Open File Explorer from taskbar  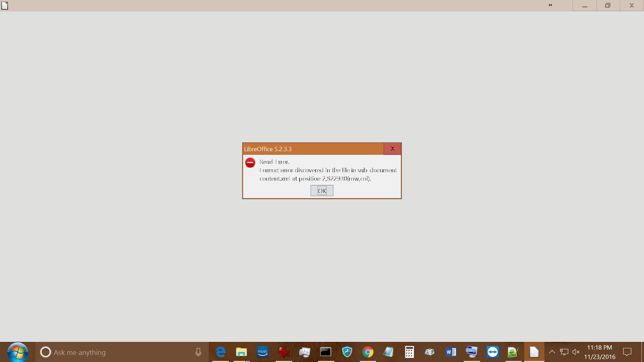(242, 352)
